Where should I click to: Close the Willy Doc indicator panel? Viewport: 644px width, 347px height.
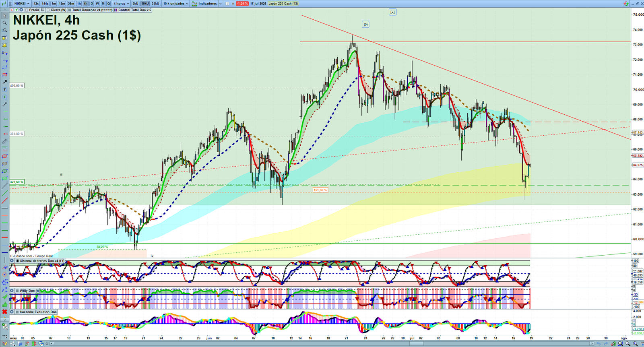tap(12, 290)
